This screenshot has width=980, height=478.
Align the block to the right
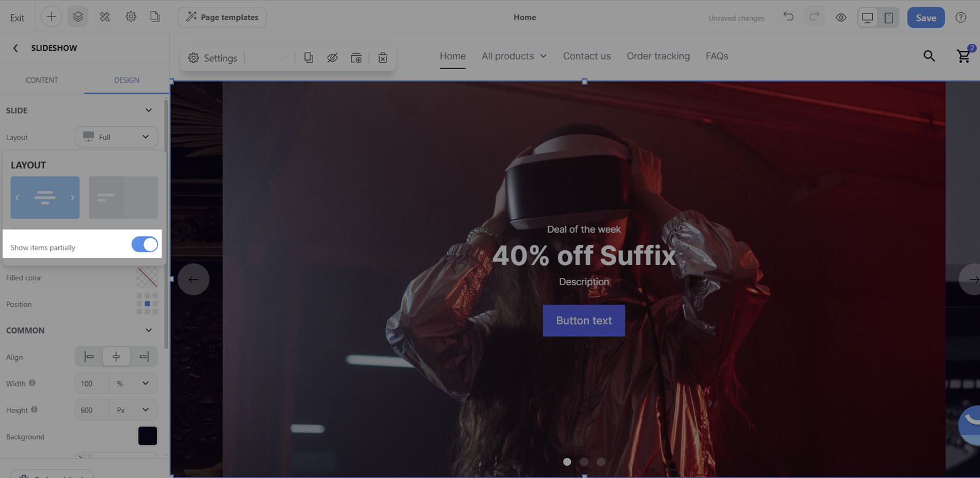click(144, 357)
